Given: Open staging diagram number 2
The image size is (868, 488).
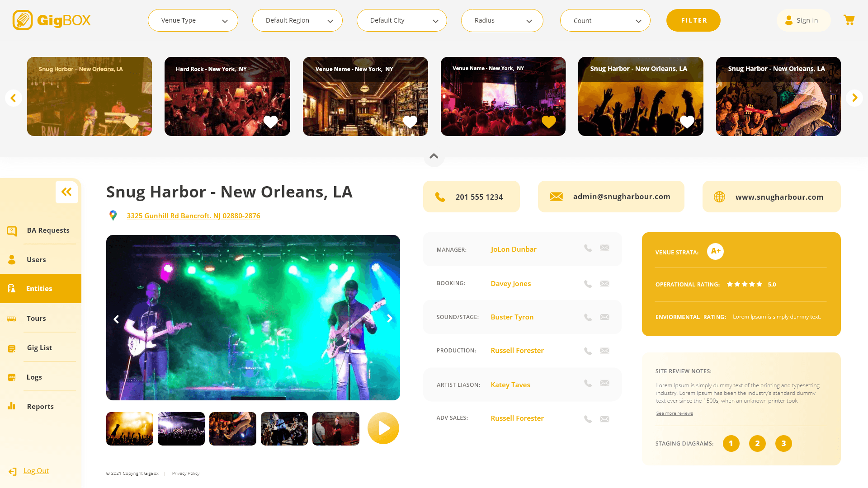Looking at the screenshot, I should click(757, 444).
